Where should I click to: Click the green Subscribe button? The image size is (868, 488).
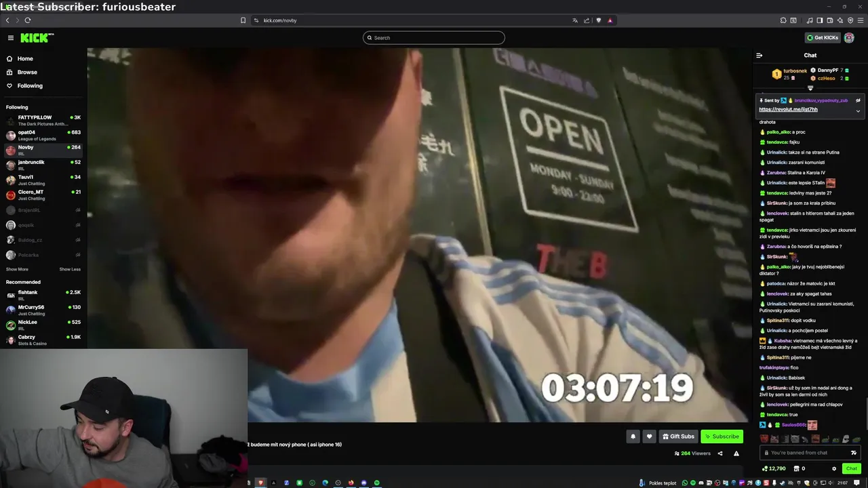point(722,436)
